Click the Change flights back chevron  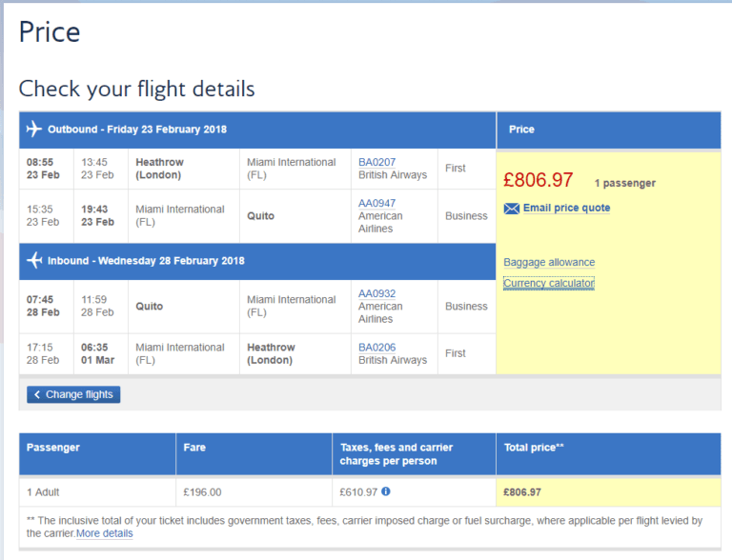(x=37, y=394)
